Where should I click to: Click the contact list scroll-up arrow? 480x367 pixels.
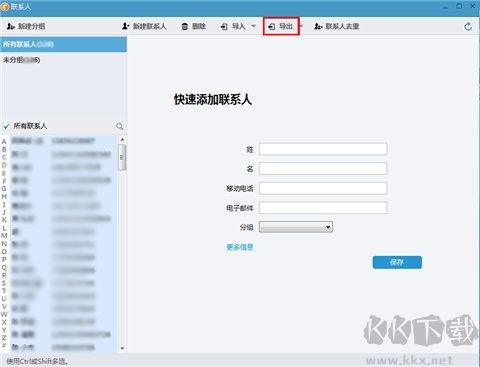122,139
